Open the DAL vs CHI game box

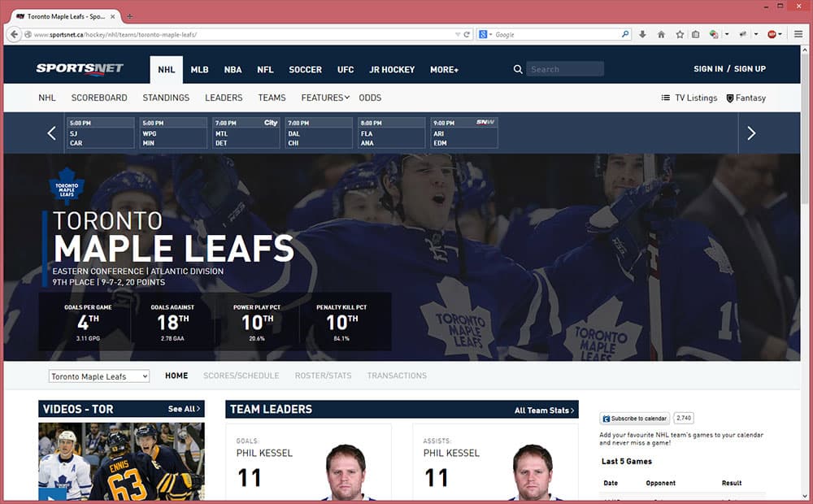click(x=319, y=133)
